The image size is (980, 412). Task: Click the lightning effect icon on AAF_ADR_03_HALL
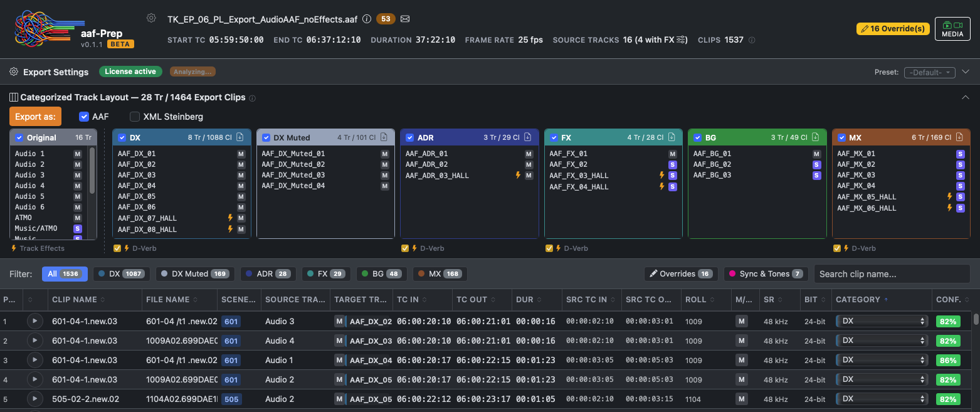[x=518, y=176]
